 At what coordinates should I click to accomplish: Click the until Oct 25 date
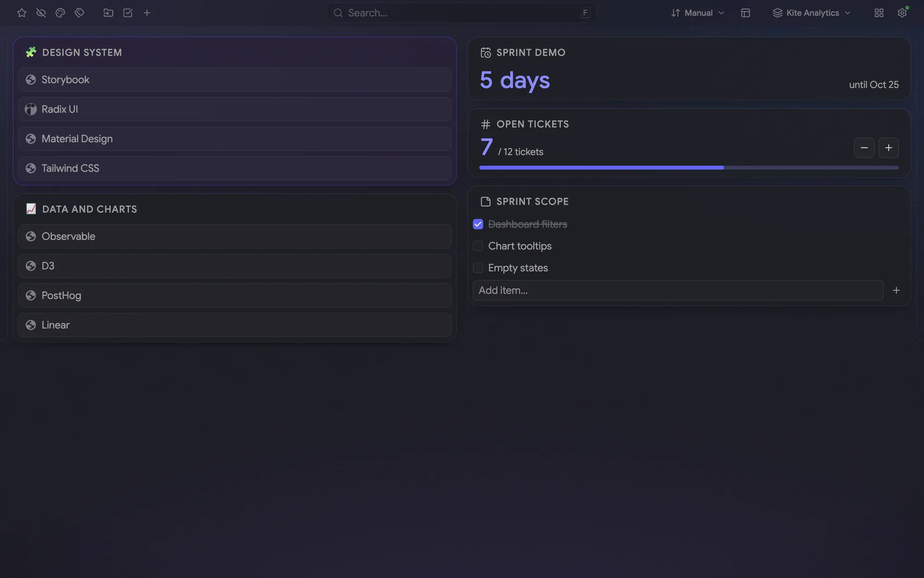click(x=874, y=85)
